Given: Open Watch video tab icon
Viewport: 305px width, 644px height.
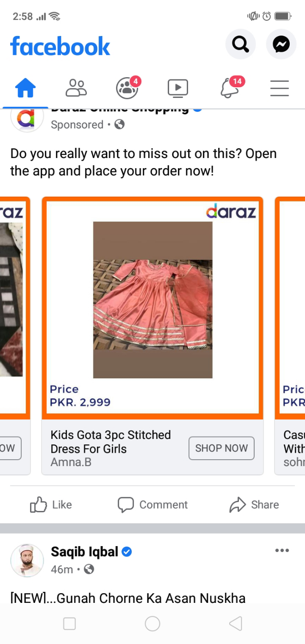Looking at the screenshot, I should 178,88.
